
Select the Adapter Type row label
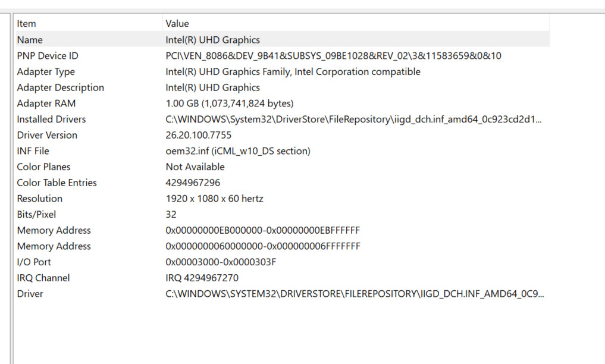[x=46, y=72]
